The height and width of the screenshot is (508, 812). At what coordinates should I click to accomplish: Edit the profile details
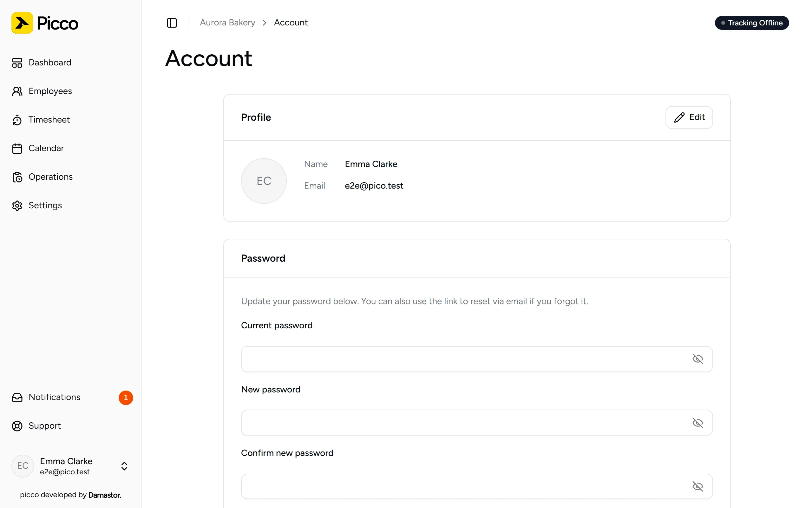[689, 117]
